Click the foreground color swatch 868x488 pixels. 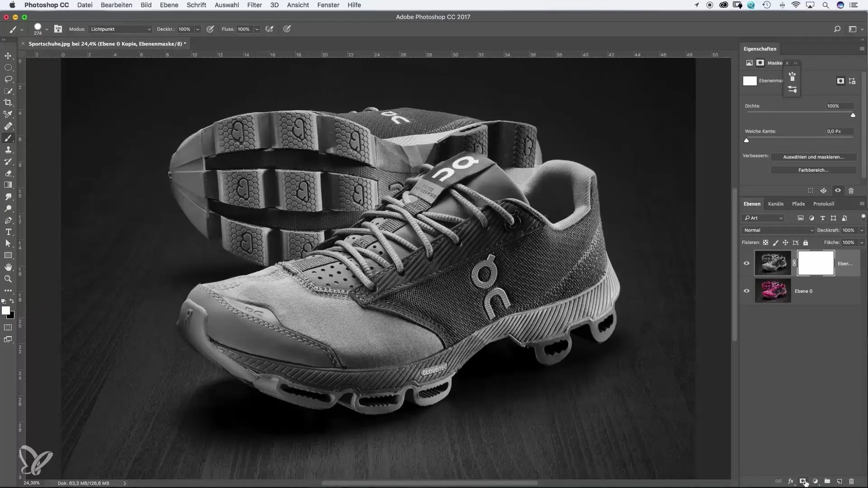point(5,310)
